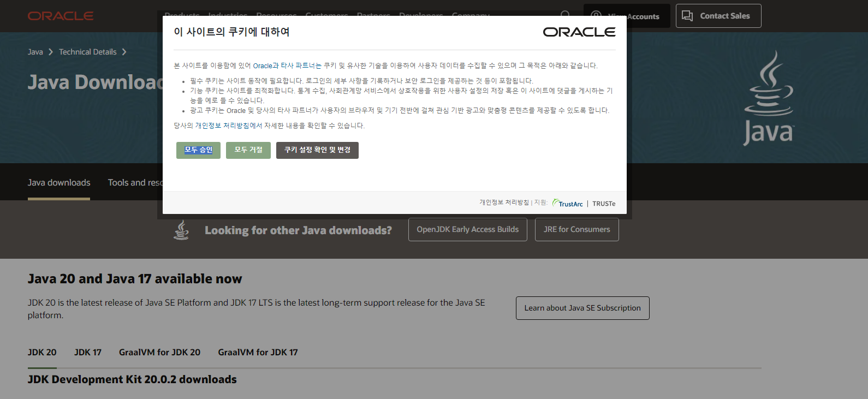Click the 개인정보 처리방침 link in the dialog footer
Viewport: 868px width, 399px height.
pos(504,203)
